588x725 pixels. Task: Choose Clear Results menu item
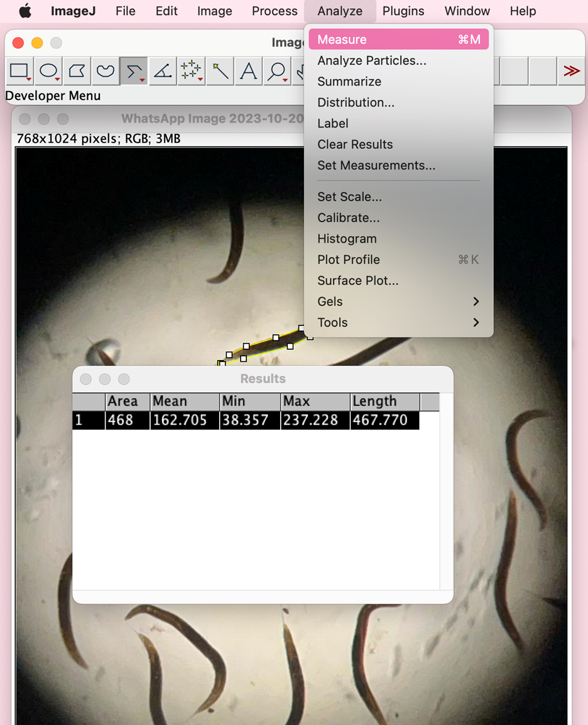398,144
